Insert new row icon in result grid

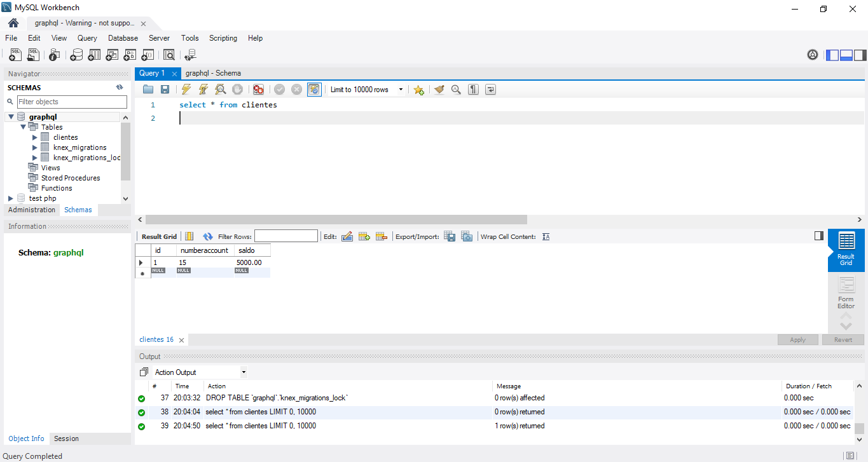coord(364,236)
